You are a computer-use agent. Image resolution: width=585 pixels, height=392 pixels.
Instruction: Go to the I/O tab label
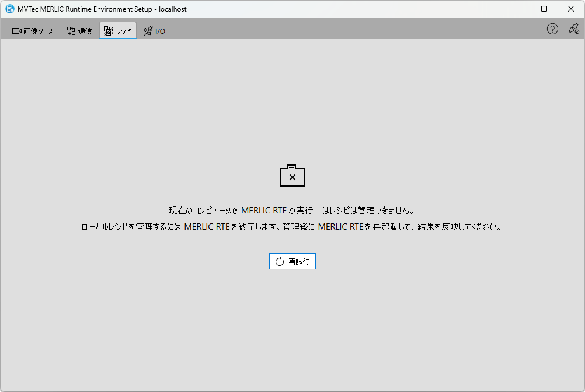(x=160, y=32)
